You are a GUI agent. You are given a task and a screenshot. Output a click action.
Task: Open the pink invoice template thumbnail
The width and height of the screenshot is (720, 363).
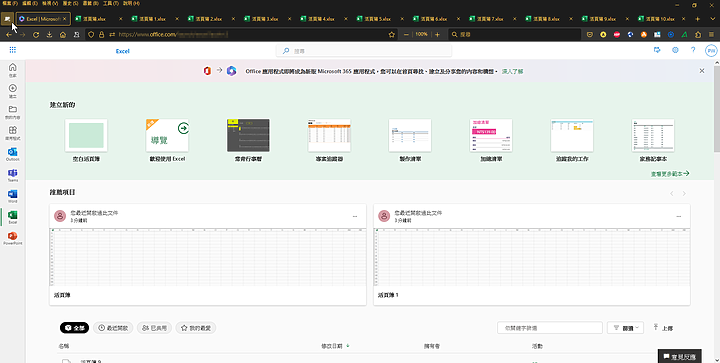pyautogui.click(x=491, y=135)
